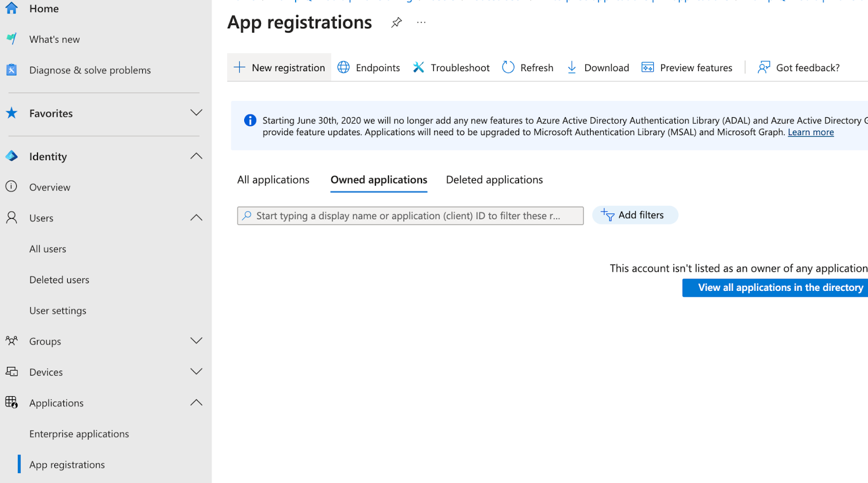Click the Download toolbar label
This screenshot has width=868, height=483.
tap(607, 68)
